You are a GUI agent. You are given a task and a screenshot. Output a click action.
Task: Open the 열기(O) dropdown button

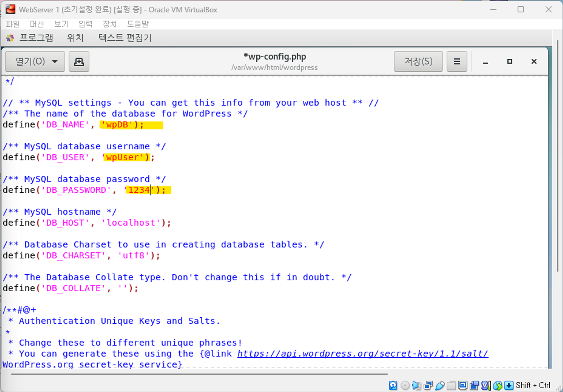tap(35, 61)
